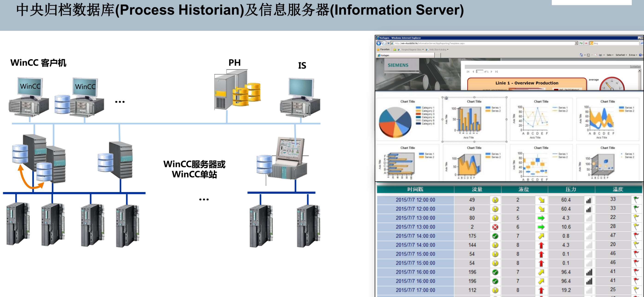Click the Home icon in IE command bar
The height and width of the screenshot is (297, 644).
pos(581,55)
